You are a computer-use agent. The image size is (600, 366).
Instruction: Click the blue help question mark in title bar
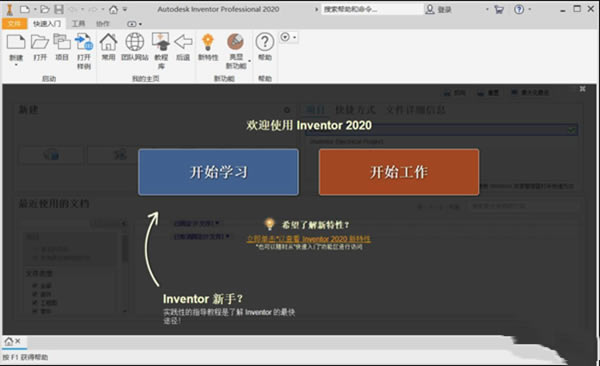pyautogui.click(x=519, y=9)
